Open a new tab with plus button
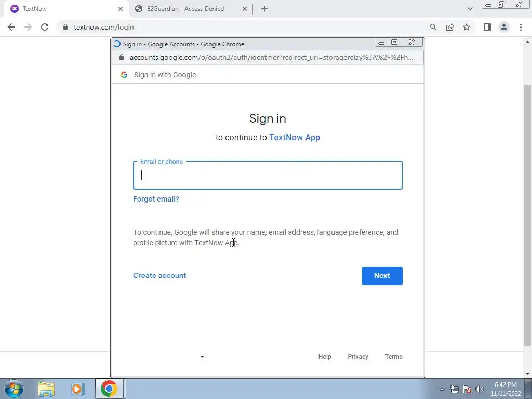Screen dimensions: 532x399 click(264, 9)
